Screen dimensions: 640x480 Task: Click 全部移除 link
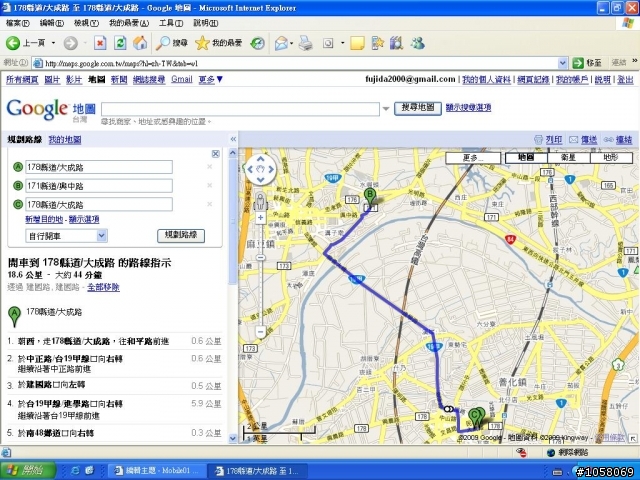coord(103,287)
